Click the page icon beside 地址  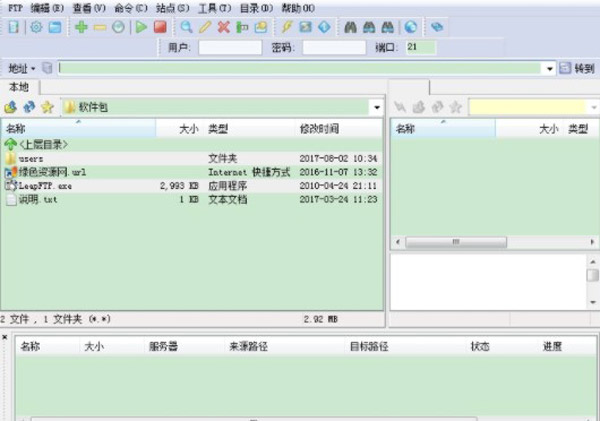click(x=47, y=68)
